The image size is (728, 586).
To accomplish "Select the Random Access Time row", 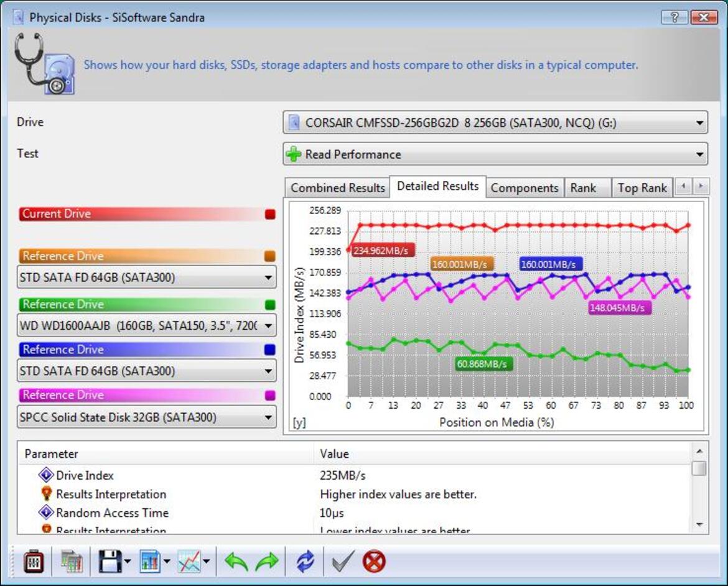I will [x=355, y=513].
